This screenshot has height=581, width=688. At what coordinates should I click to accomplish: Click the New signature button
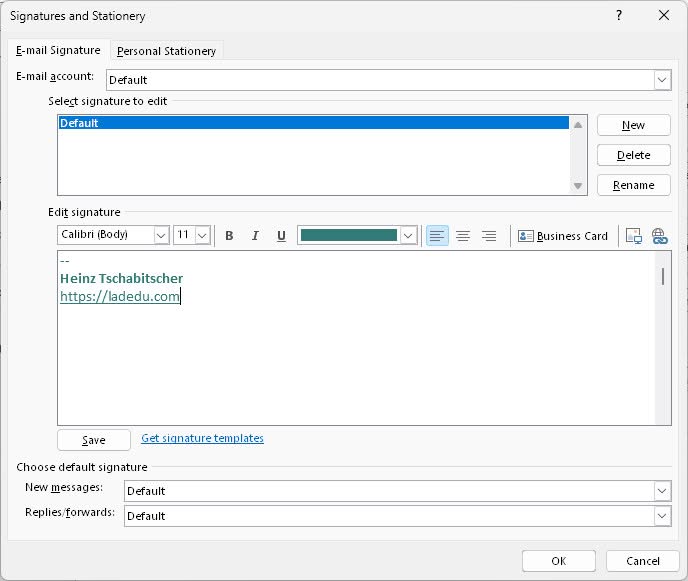(634, 126)
